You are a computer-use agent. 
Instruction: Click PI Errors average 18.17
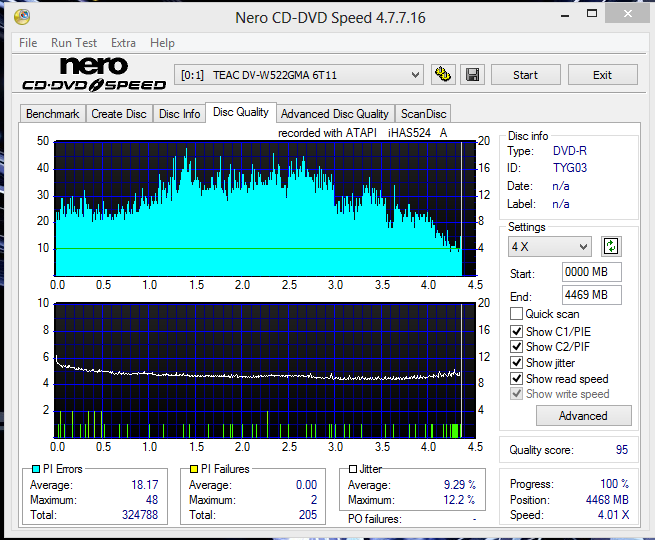click(145, 484)
